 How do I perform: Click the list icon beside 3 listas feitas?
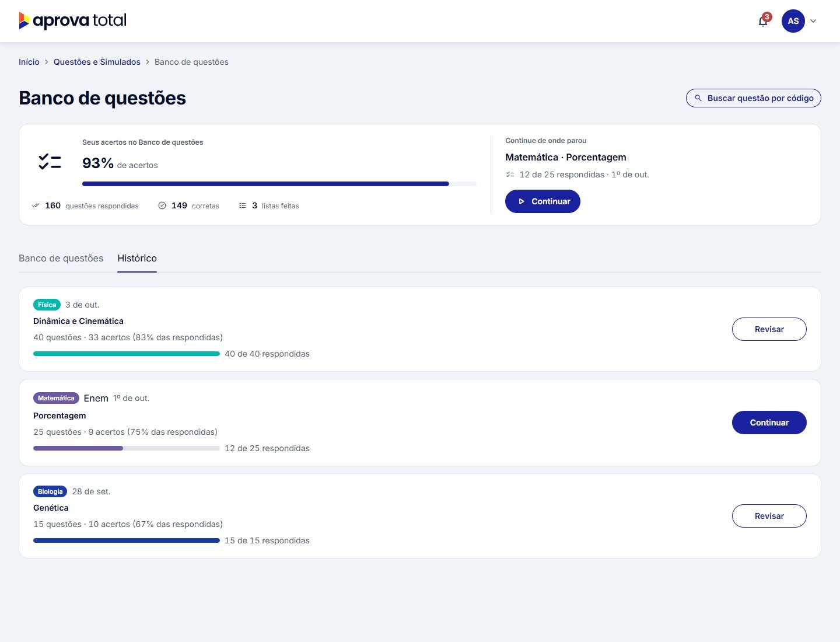coord(243,205)
